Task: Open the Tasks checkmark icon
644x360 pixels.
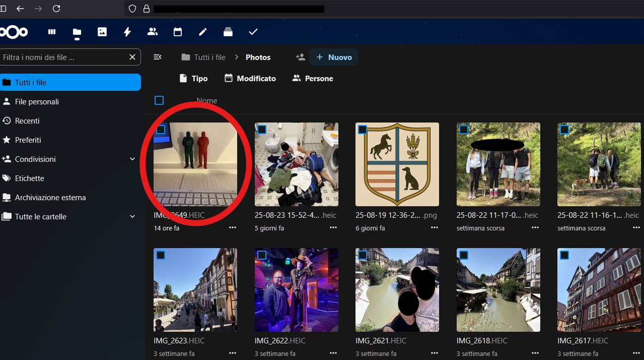Action: (x=253, y=32)
